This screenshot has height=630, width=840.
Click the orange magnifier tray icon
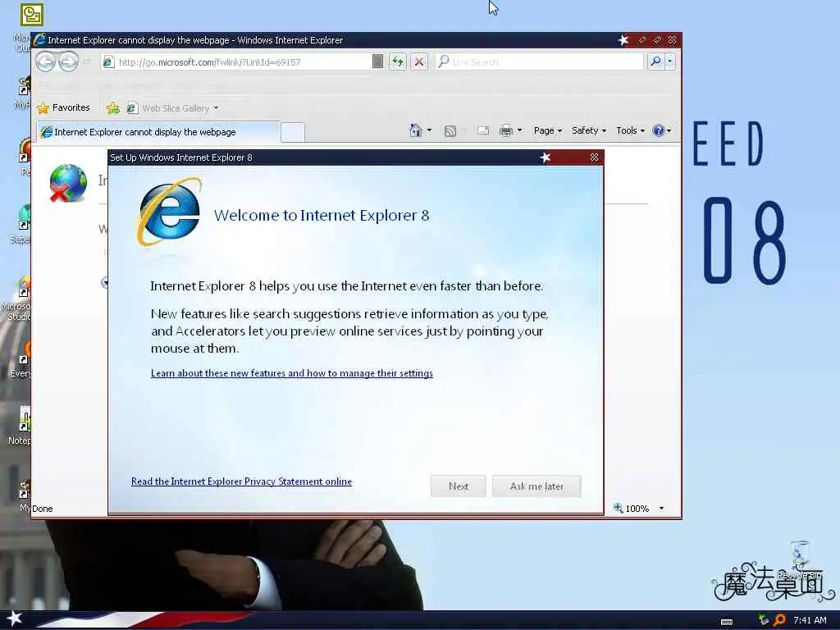coord(779,620)
